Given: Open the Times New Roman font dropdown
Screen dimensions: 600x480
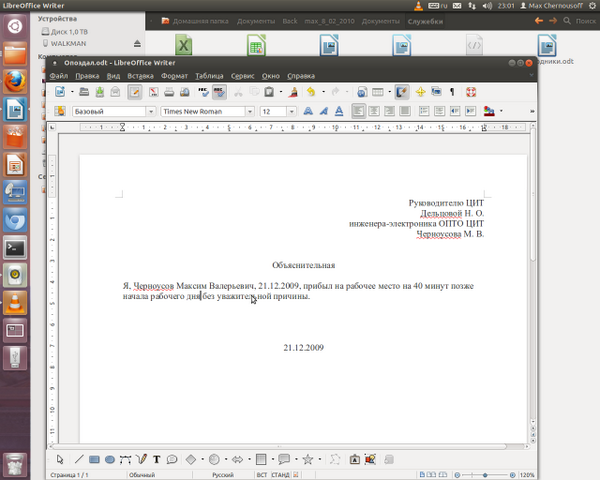Looking at the screenshot, I should coord(250,111).
